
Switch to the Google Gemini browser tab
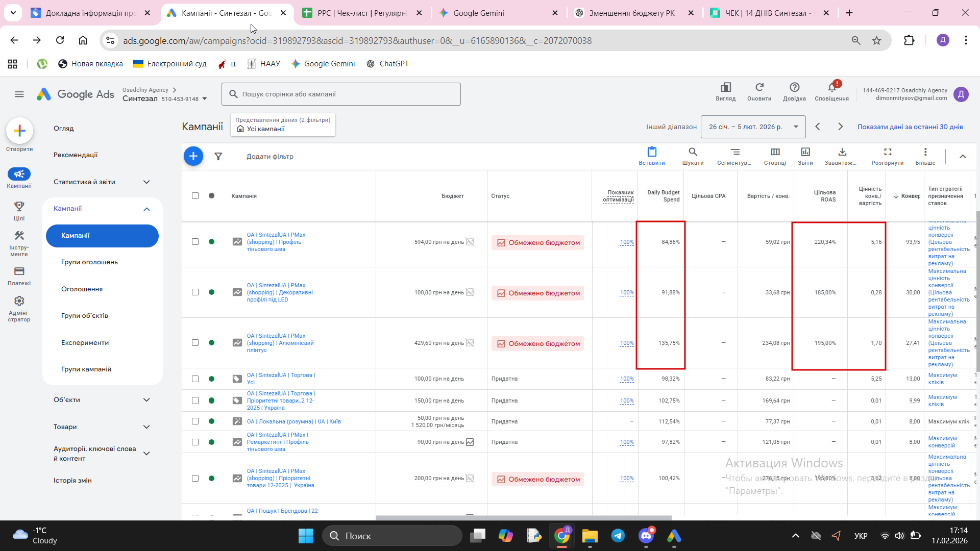point(478,13)
